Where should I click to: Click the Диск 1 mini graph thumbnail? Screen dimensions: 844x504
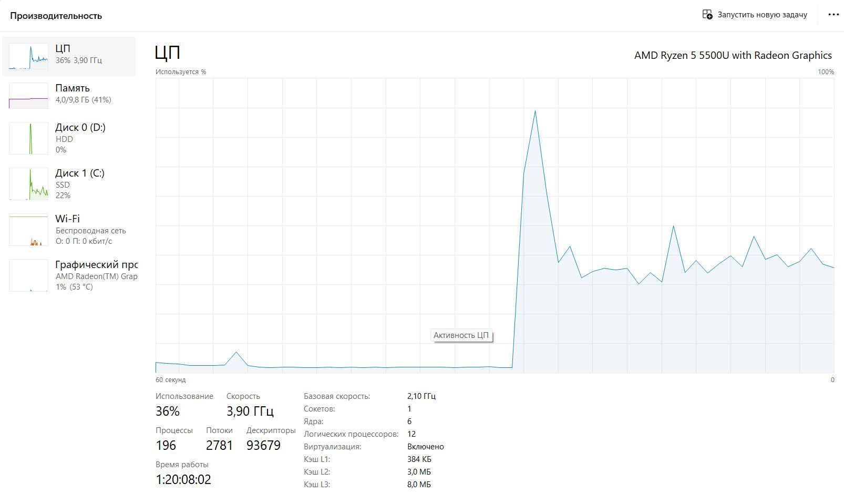[x=28, y=184]
